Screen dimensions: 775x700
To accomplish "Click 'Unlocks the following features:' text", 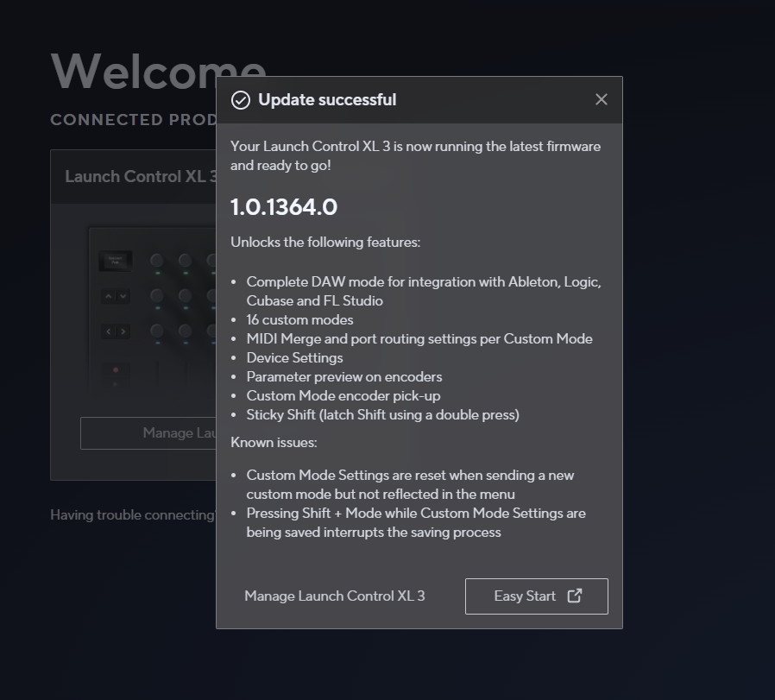I will click(325, 243).
